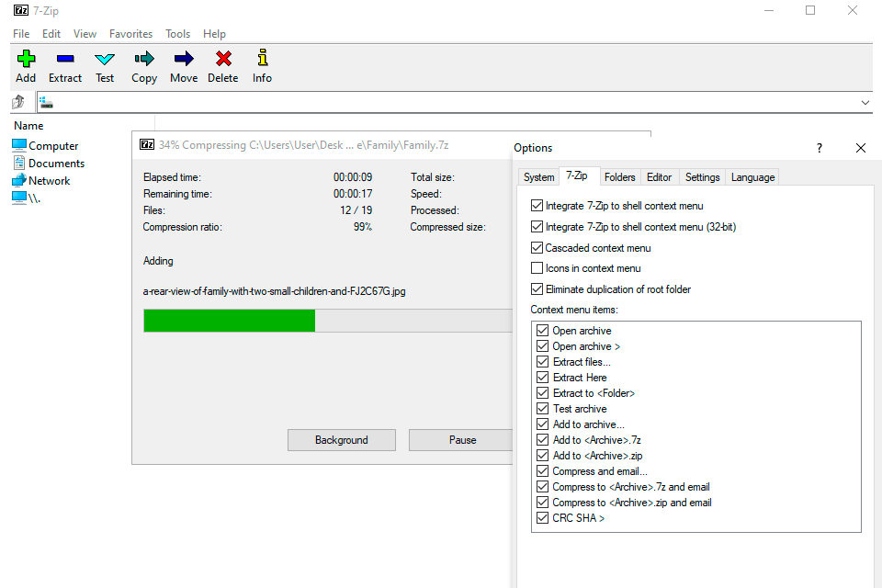
Task: Uncheck Add to <Archive>.7z item
Action: coord(542,439)
